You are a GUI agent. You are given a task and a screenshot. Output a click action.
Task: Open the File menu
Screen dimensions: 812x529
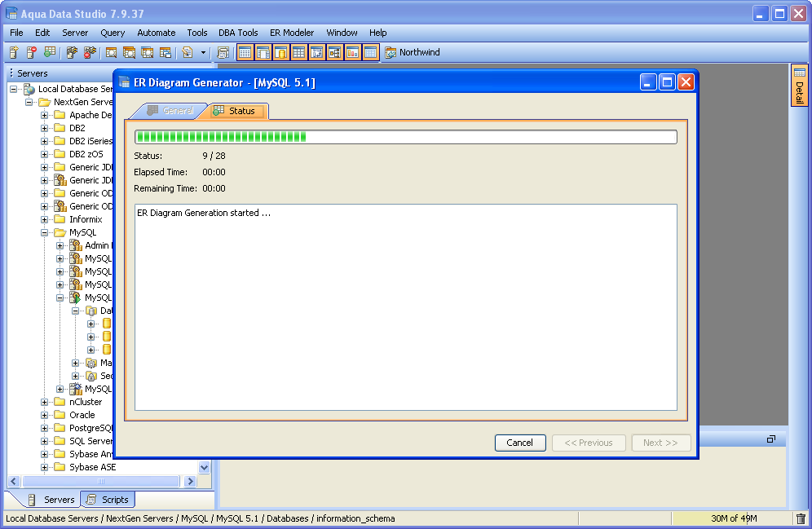[16, 33]
